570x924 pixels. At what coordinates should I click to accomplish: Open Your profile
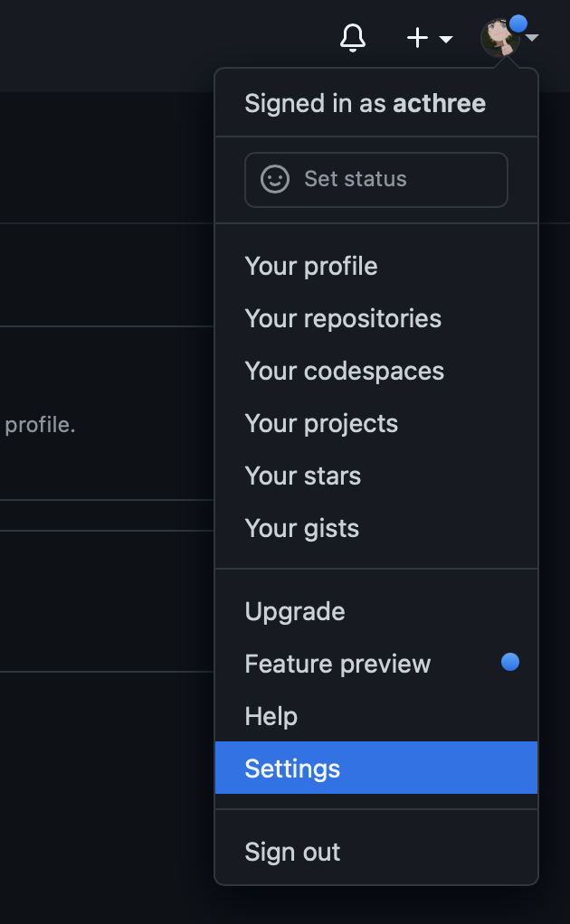(x=311, y=267)
